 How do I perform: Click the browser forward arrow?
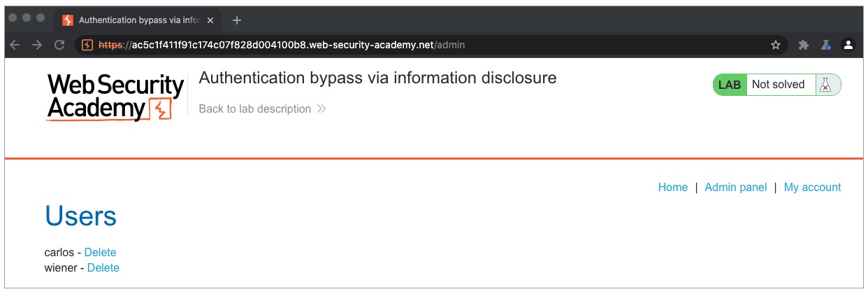[37, 45]
